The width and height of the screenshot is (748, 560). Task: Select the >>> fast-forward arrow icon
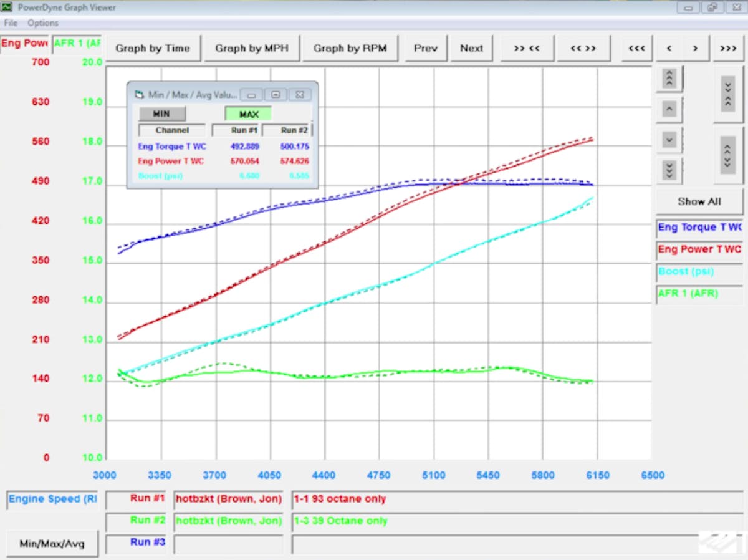click(x=728, y=48)
